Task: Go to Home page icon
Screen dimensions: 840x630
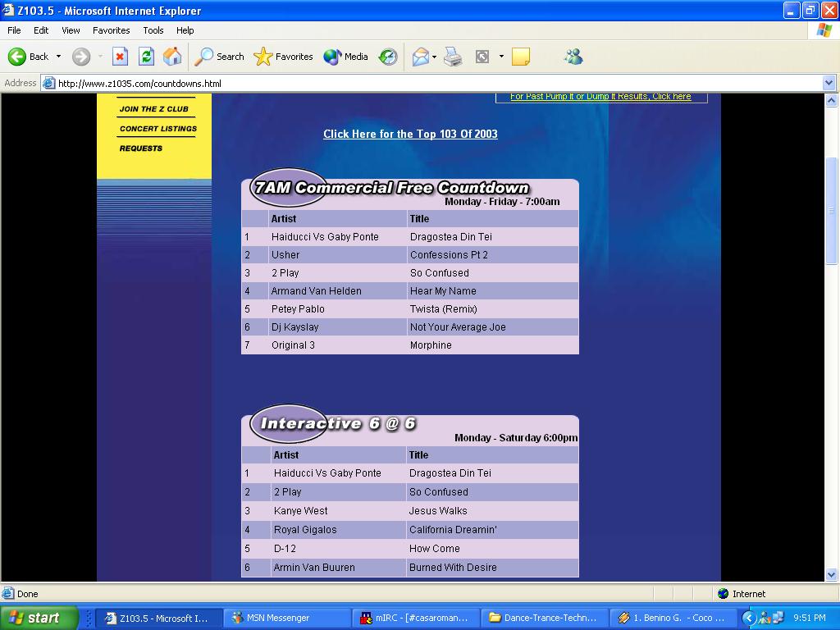Action: pyautogui.click(x=172, y=57)
